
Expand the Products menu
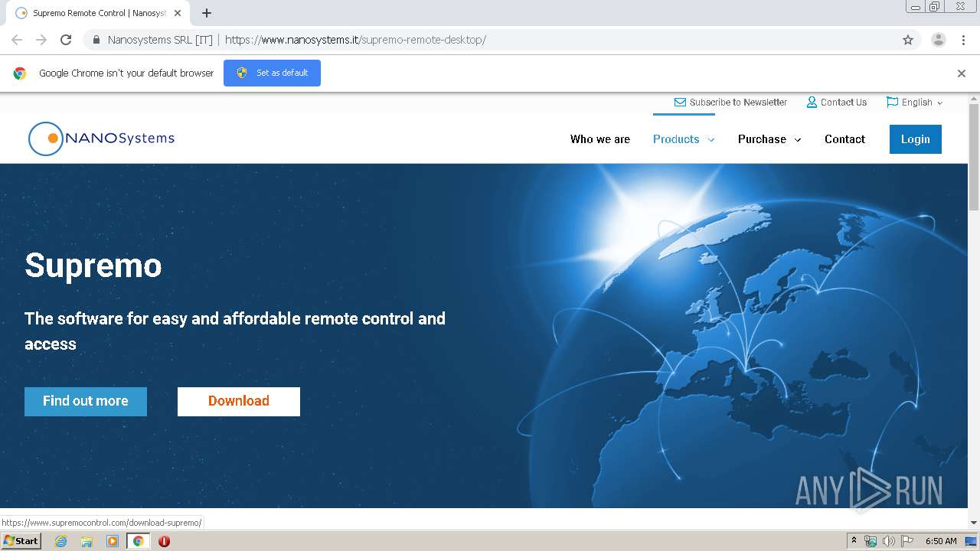(x=684, y=139)
